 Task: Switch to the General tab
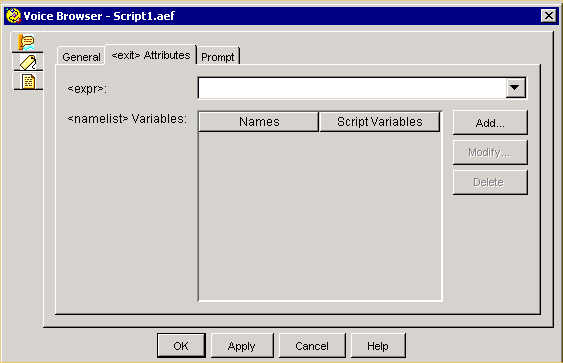pos(81,57)
